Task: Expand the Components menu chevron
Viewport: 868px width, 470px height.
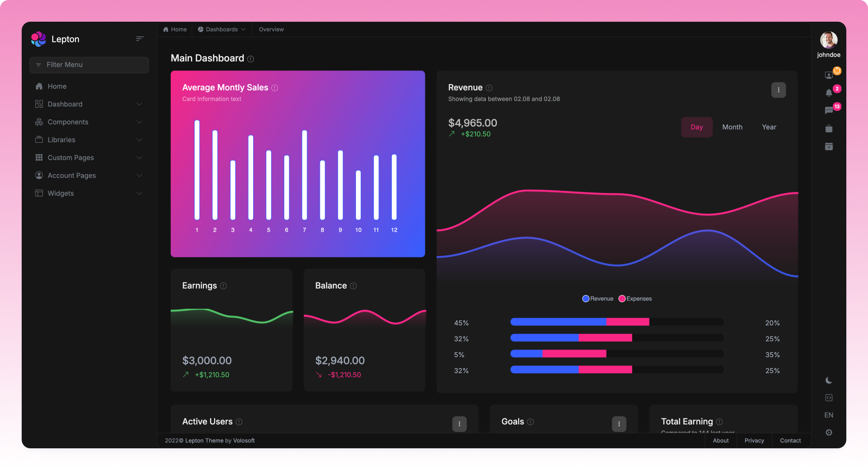Action: 139,122
